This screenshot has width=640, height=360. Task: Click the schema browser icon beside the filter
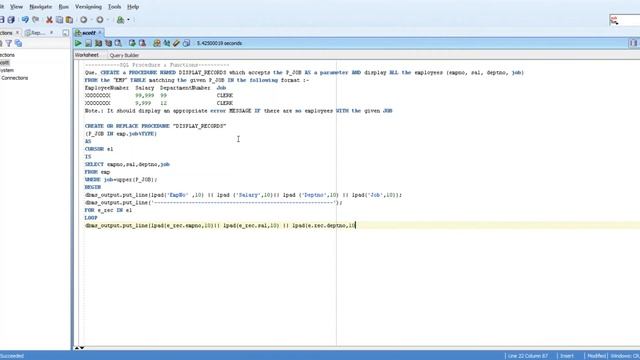[x=18, y=43]
